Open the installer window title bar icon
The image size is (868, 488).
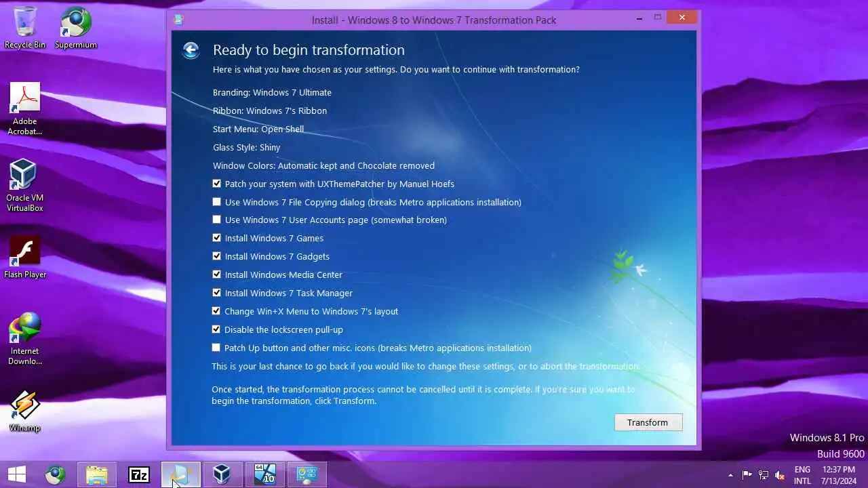178,20
